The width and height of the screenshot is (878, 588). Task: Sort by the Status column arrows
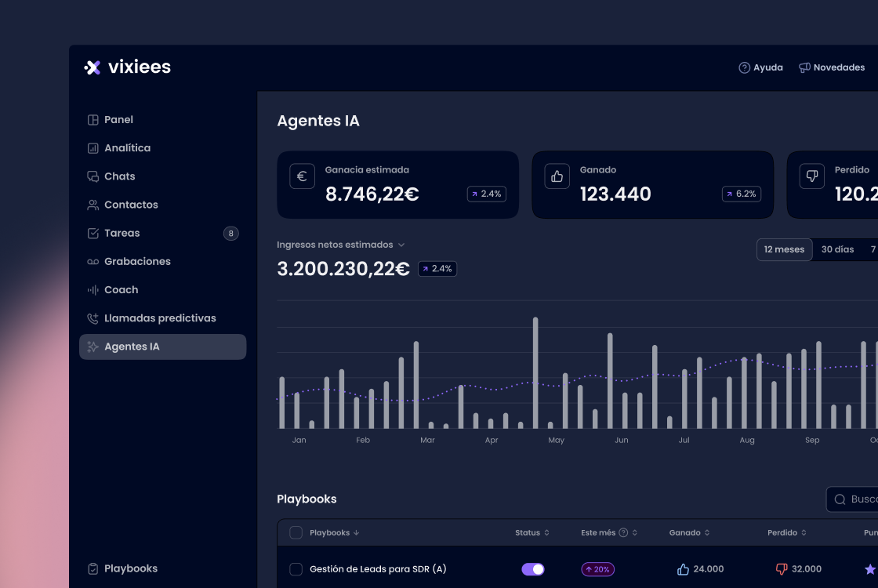coord(546,533)
